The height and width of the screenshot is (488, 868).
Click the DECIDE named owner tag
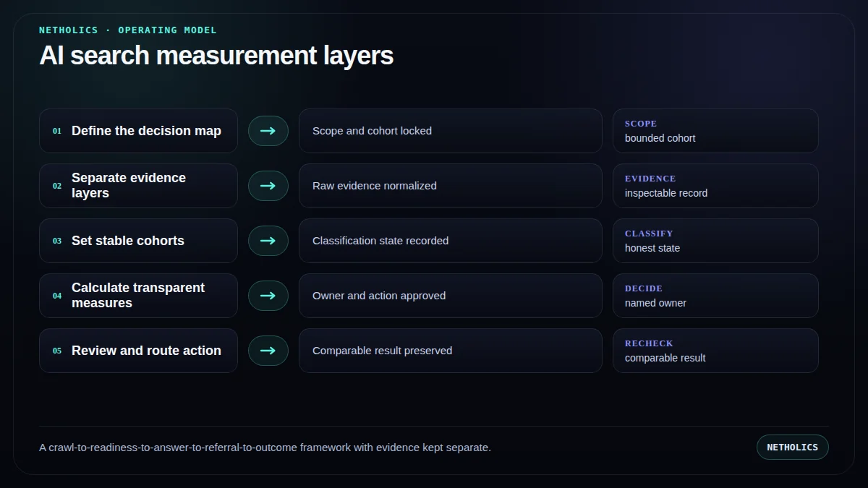click(x=715, y=296)
